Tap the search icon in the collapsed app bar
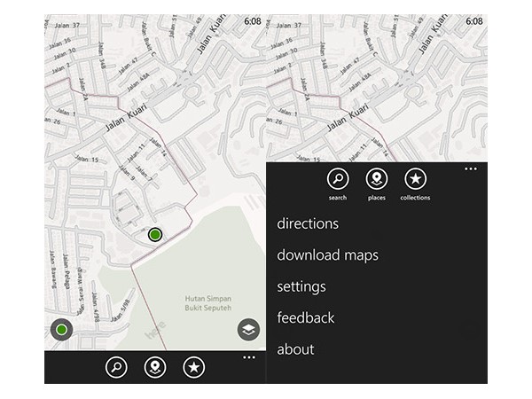532x399 pixels. point(116,366)
